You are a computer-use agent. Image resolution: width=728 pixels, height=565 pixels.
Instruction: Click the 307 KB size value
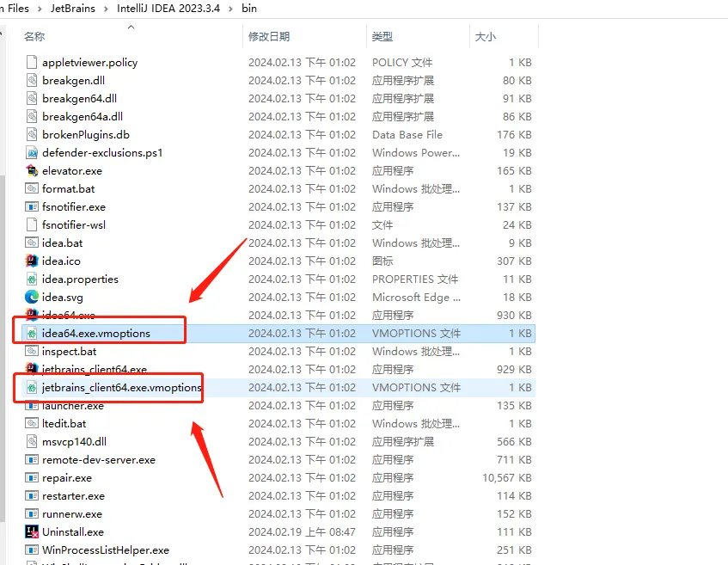(515, 261)
